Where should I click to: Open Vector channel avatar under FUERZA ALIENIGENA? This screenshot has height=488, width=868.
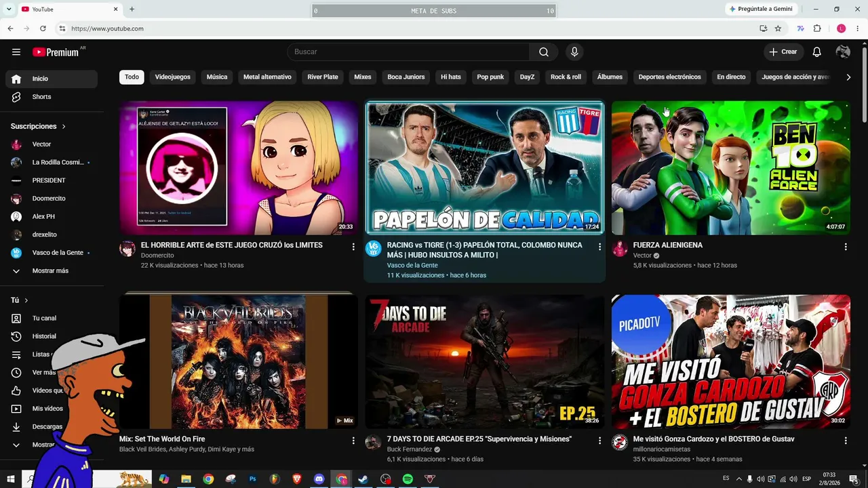pyautogui.click(x=620, y=249)
